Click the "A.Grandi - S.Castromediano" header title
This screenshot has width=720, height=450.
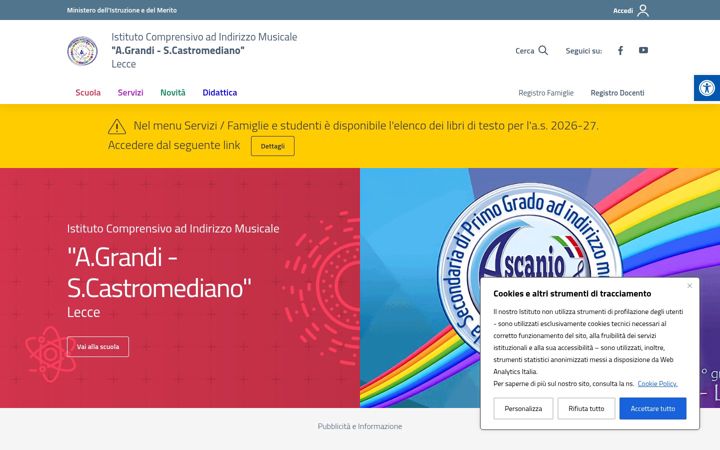tap(178, 51)
